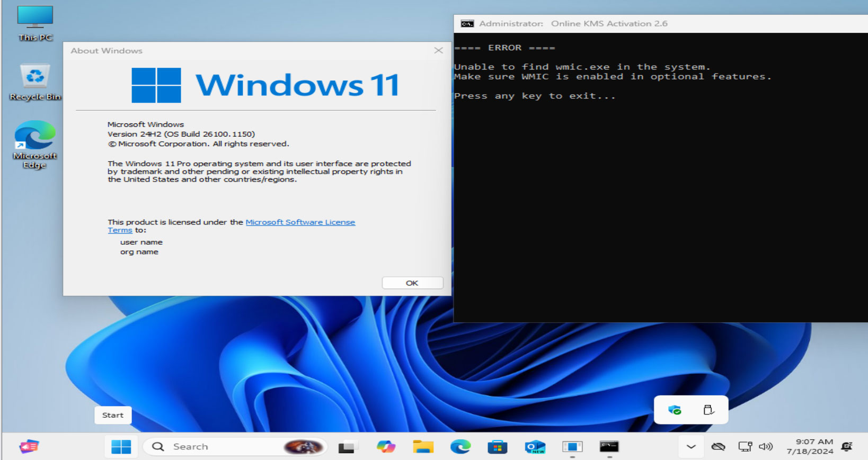The height and width of the screenshot is (460, 868).
Task: Click the Windows 11 logo in the dialog
Action: pos(265,85)
